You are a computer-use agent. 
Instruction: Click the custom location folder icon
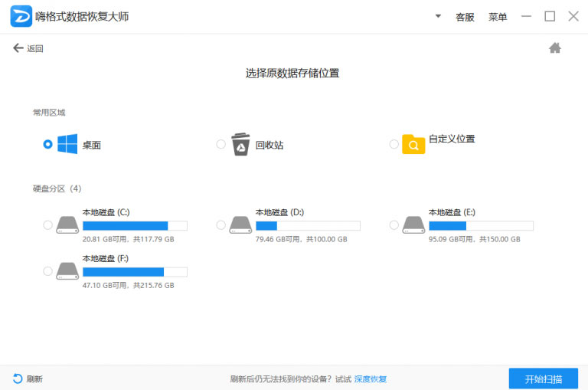(413, 144)
